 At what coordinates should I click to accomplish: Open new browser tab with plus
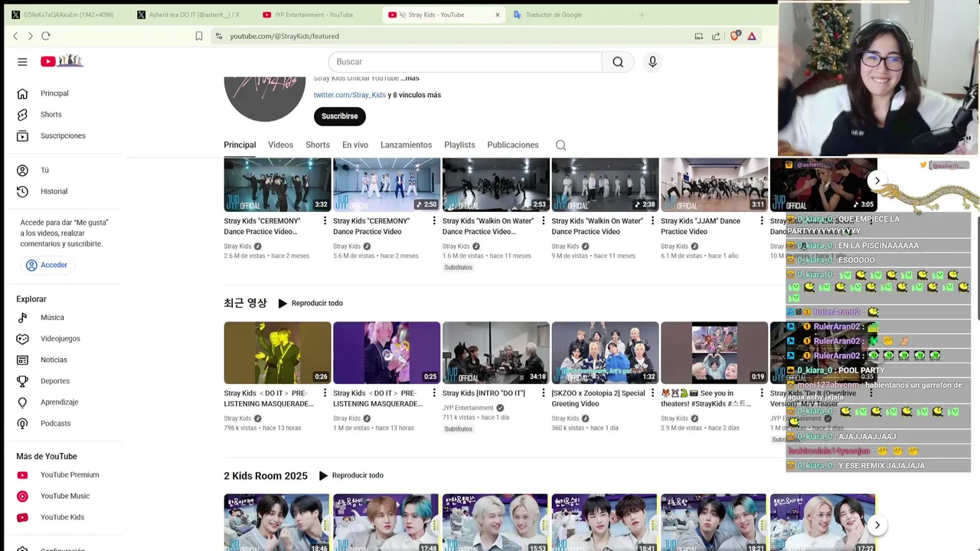642,15
